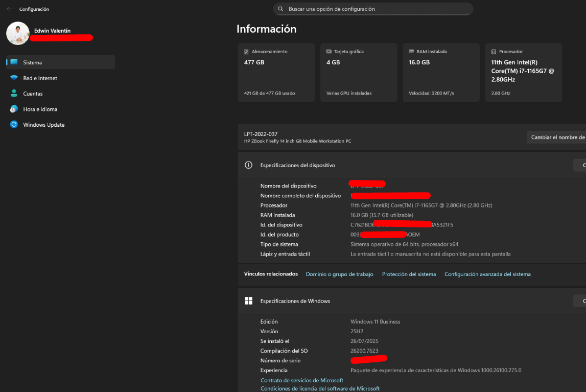Click the Windows Update sync icon
Viewport: 586px width, 392px height.
pos(14,125)
